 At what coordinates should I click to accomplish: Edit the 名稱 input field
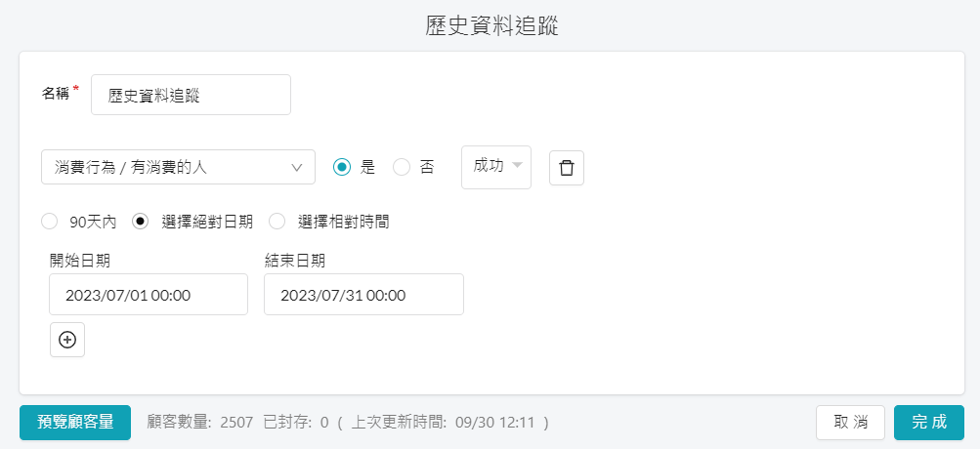point(191,95)
